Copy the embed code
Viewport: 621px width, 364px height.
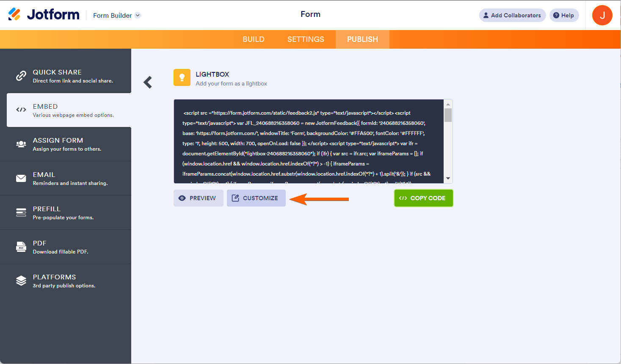point(423,198)
